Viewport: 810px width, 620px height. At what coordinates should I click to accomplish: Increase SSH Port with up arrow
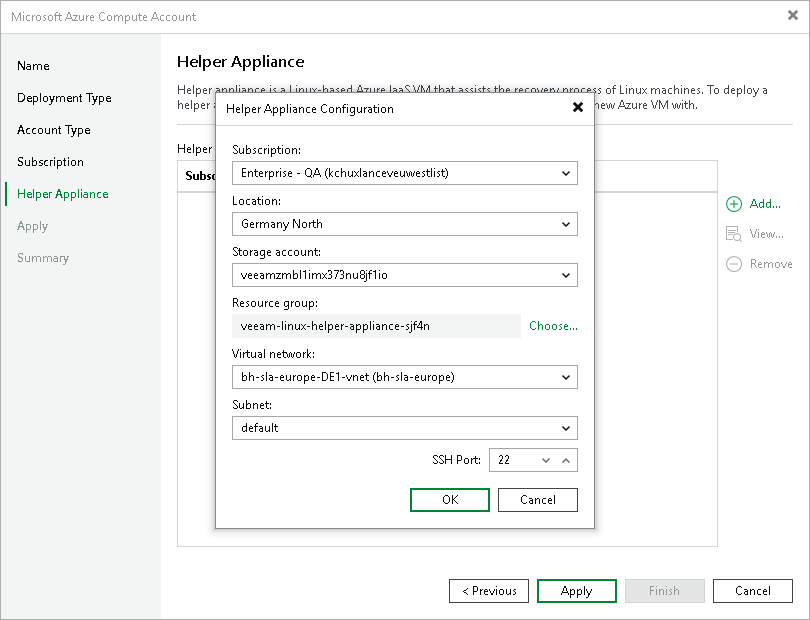pos(566,460)
